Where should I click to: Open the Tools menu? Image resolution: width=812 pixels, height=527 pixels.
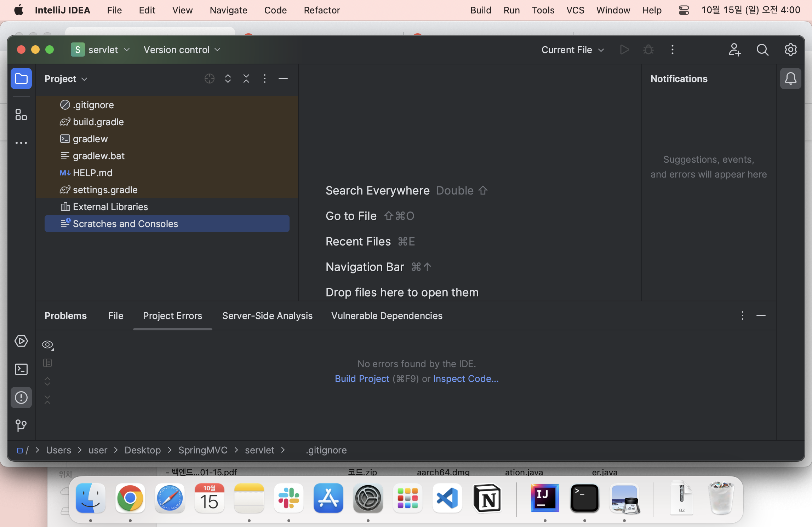coord(543,10)
